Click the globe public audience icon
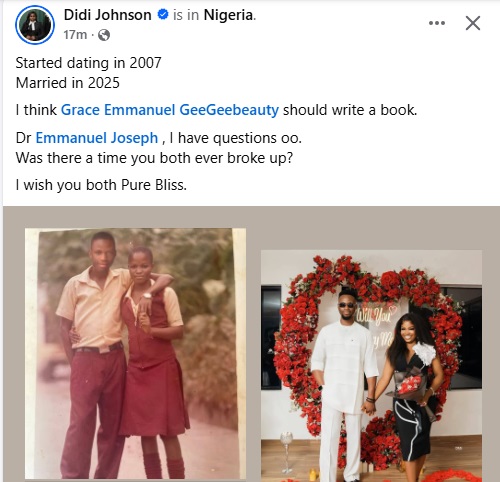Image resolution: width=500 pixels, height=482 pixels. pos(104,35)
